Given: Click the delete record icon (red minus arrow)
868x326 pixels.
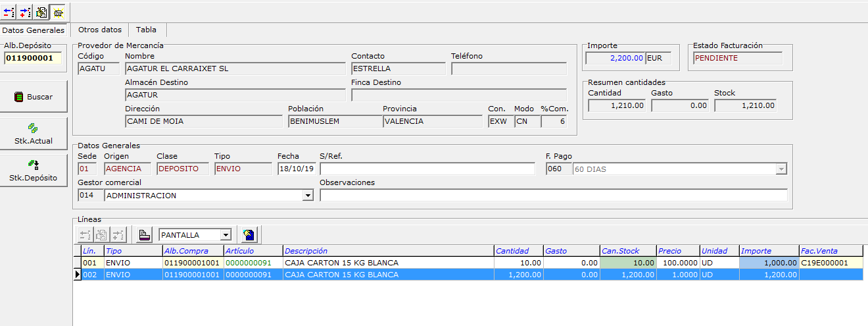Looking at the screenshot, I should [9, 11].
